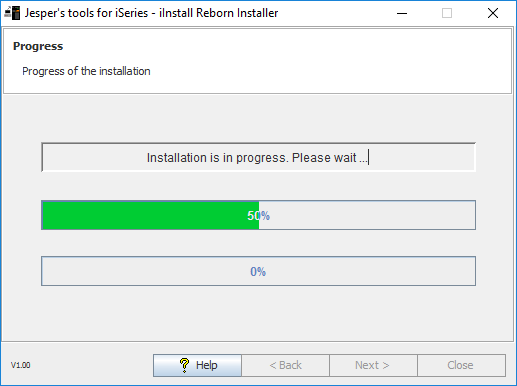
Task: Click the V1.00 version label
Action: click(x=21, y=365)
